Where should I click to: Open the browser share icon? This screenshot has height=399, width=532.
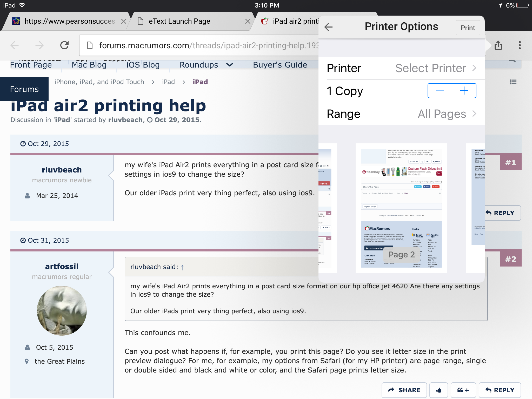498,45
